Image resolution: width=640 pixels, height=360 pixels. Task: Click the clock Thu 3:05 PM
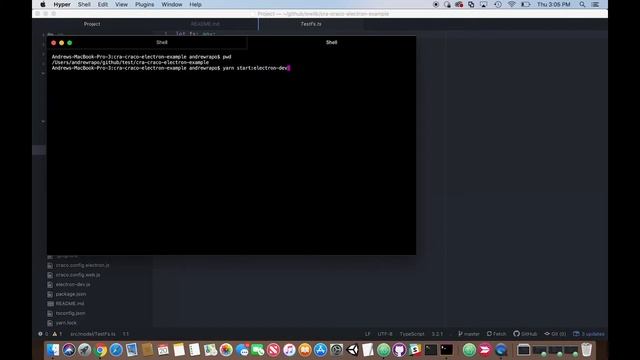(x=553, y=4)
